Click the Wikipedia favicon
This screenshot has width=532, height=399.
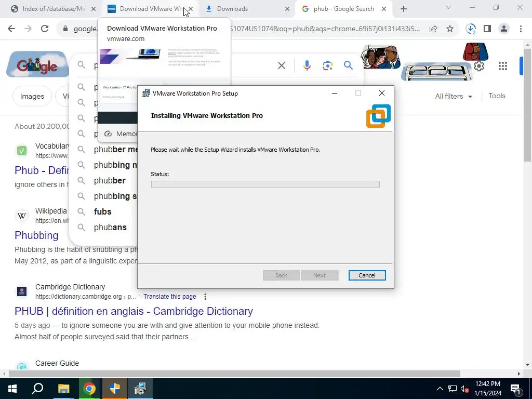coord(22,216)
